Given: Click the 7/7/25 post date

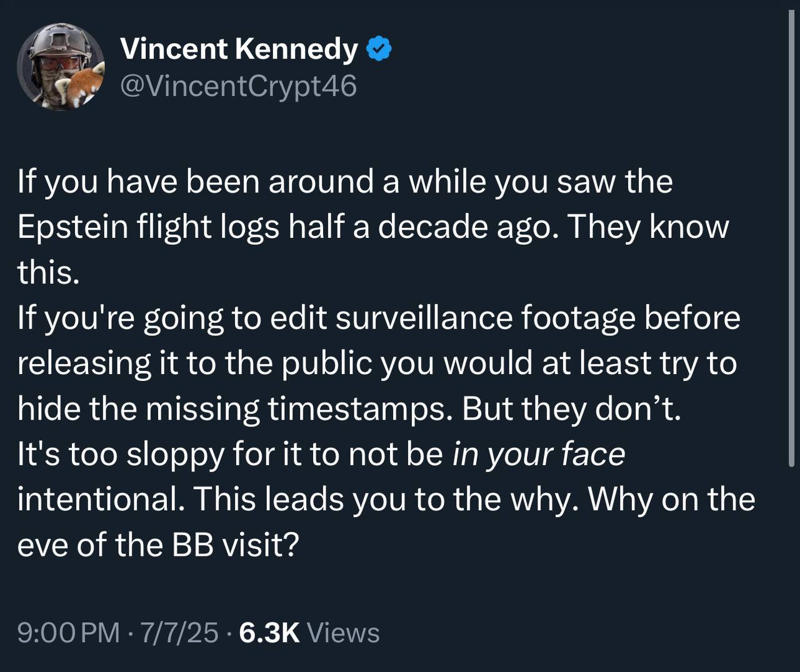Looking at the screenshot, I should point(179,633).
